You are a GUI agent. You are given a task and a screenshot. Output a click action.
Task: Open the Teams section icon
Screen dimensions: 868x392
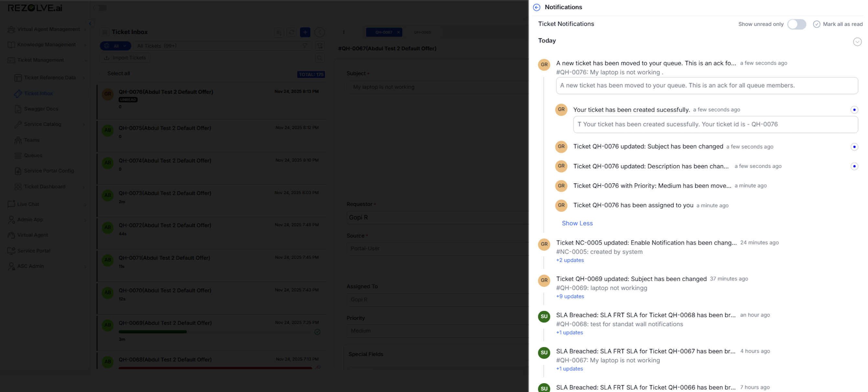[x=18, y=140]
